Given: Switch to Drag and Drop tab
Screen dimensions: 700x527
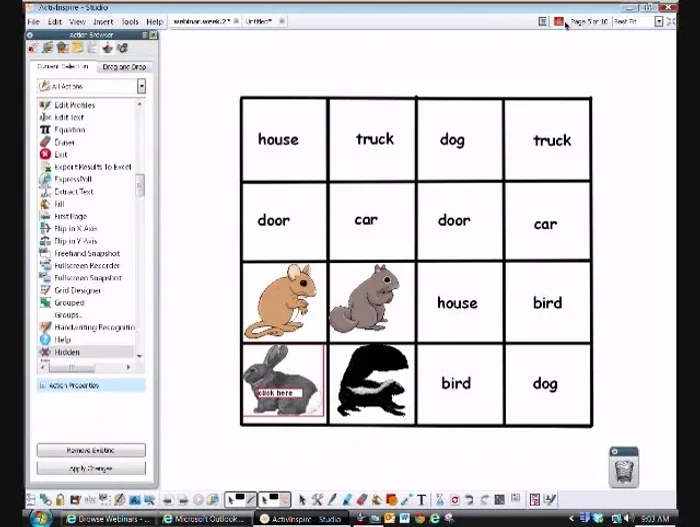Looking at the screenshot, I should 124,67.
